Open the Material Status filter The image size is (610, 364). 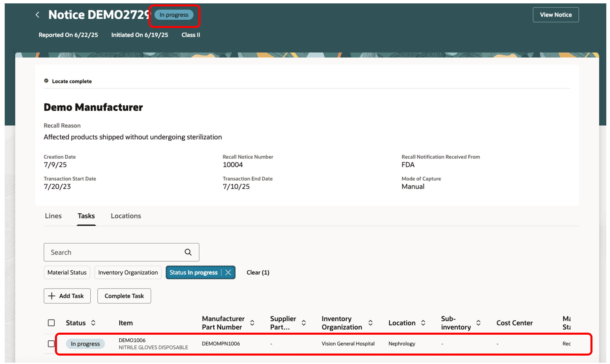[x=67, y=272]
